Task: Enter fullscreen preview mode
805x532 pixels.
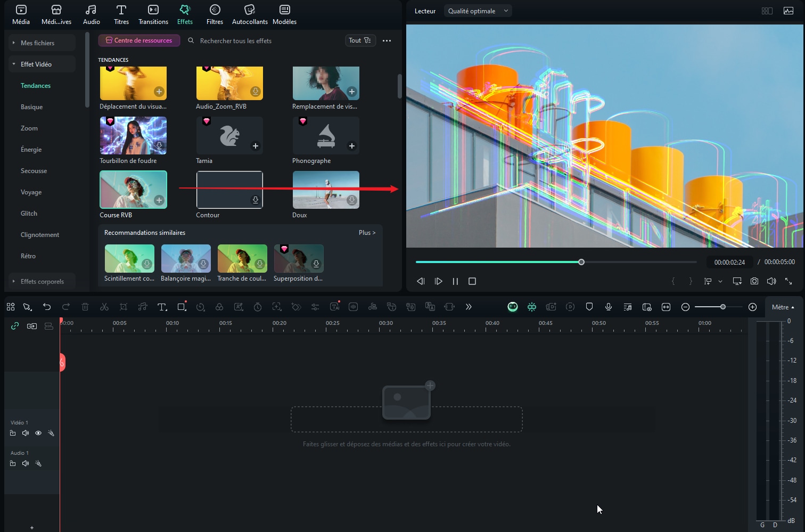Action: tap(788, 281)
